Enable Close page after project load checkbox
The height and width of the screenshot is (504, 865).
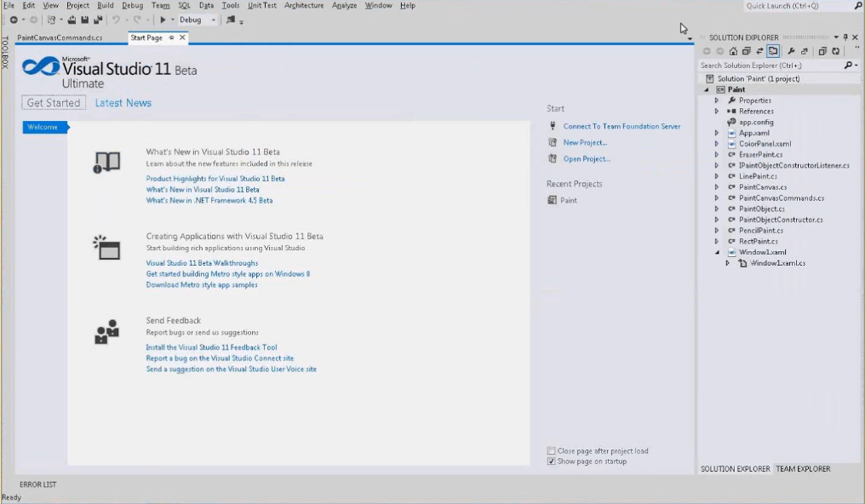(551, 451)
